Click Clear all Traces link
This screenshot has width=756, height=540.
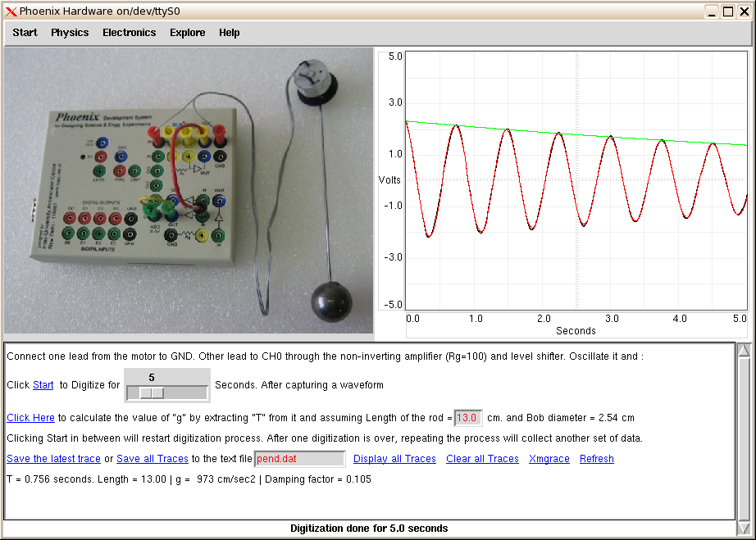[482, 459]
